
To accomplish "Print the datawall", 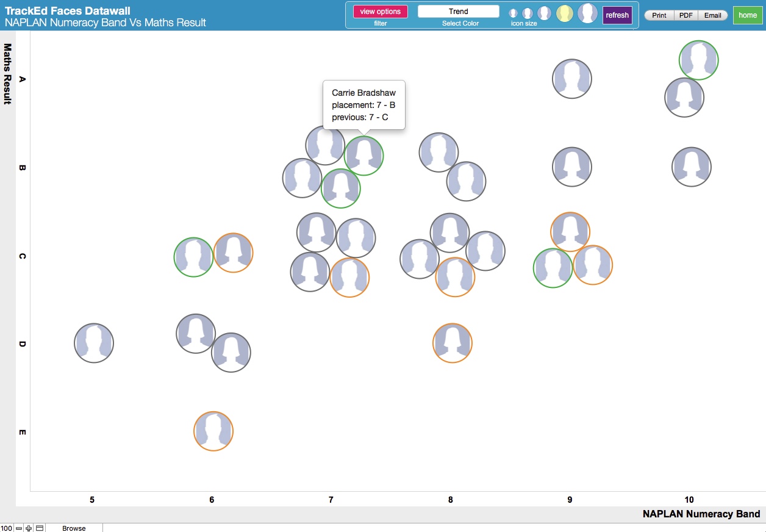I will (659, 15).
